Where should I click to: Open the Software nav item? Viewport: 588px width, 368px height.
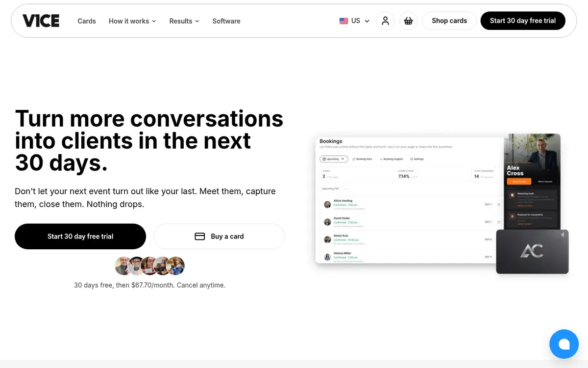point(226,21)
